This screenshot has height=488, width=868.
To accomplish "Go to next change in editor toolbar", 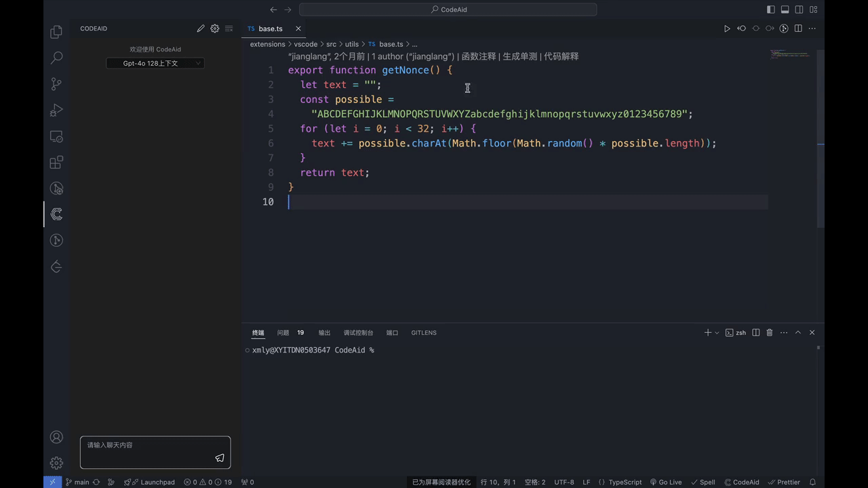I will pyautogui.click(x=770, y=28).
